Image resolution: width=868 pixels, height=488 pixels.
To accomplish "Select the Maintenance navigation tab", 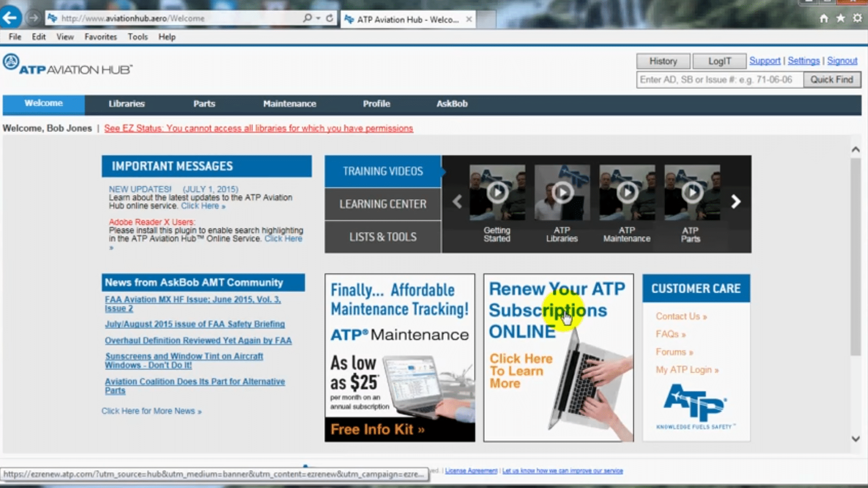I will 289,104.
